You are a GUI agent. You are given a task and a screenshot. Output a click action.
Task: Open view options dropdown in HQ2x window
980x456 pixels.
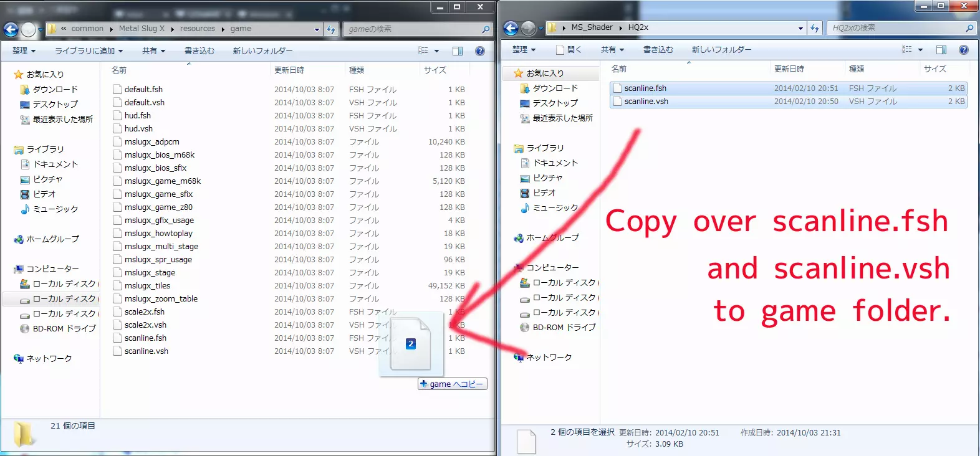click(x=920, y=50)
